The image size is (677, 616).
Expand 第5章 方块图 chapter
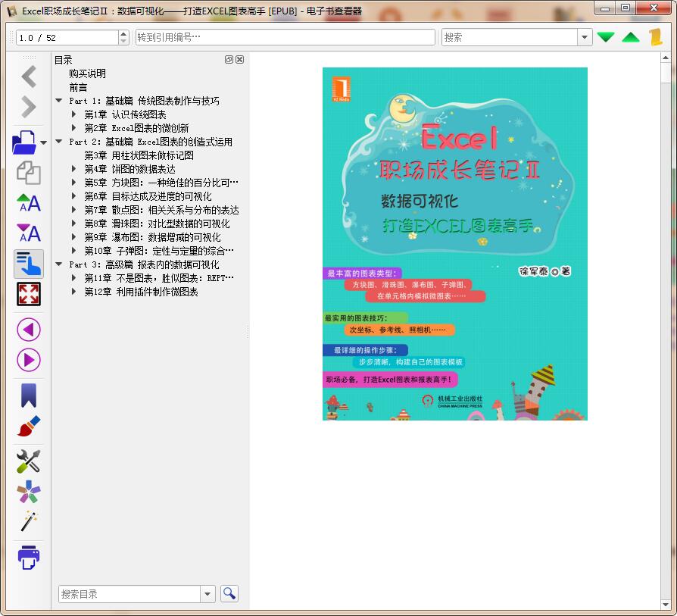73,183
